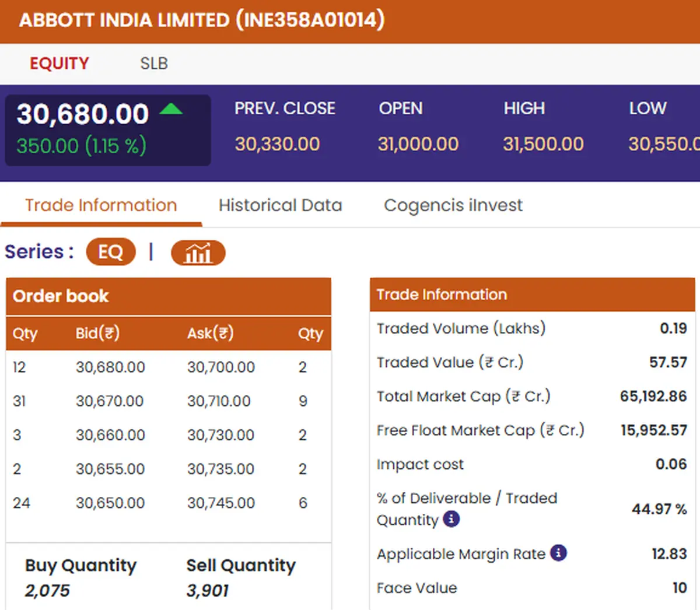Switch to the EQUITY tab
This screenshot has width=700, height=610.
tap(60, 63)
